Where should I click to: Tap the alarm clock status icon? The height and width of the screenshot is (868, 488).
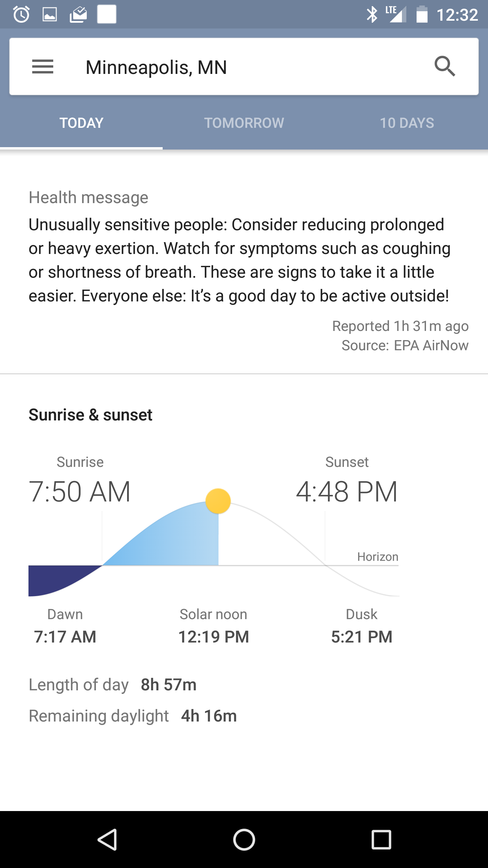pos(21,15)
